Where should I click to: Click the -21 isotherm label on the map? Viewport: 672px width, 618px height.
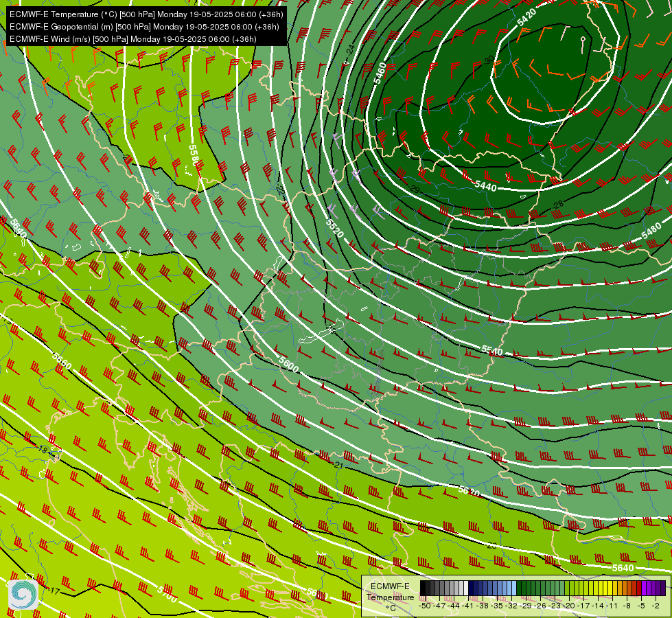[338, 465]
